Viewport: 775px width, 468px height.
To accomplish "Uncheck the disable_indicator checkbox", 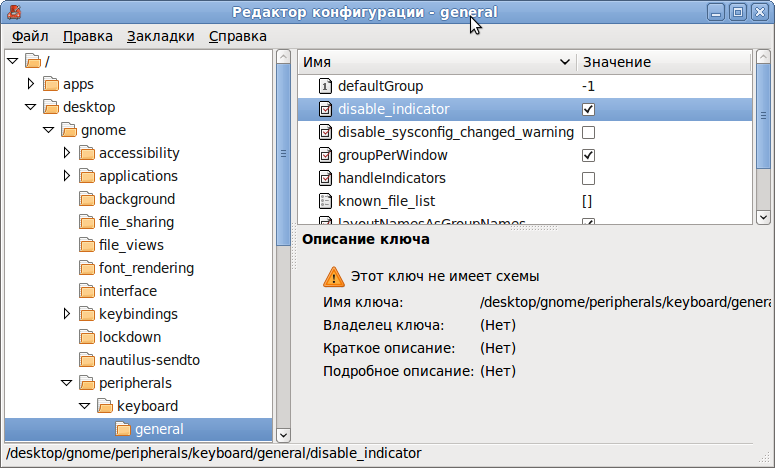I will coord(588,109).
